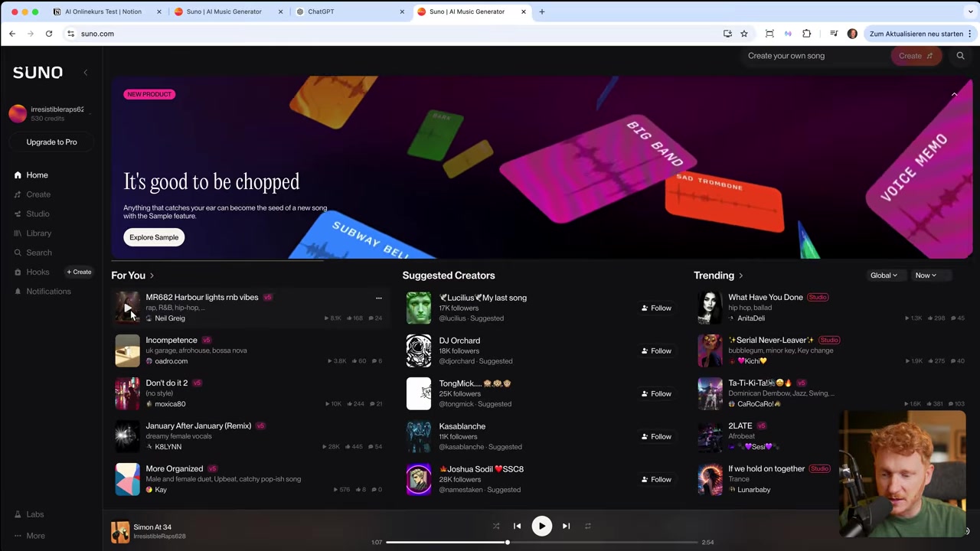This screenshot has width=980, height=551.
Task: Open January After January (Remix) thumbnail
Action: (x=127, y=436)
